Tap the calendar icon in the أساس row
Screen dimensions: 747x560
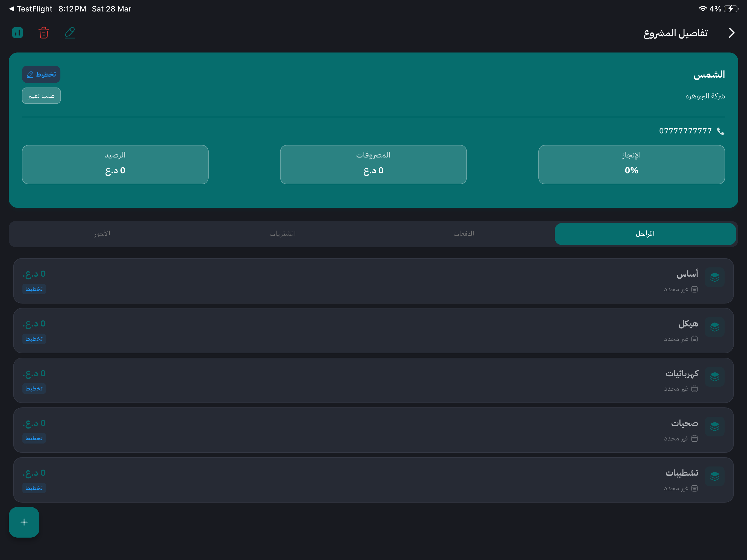[694, 289]
